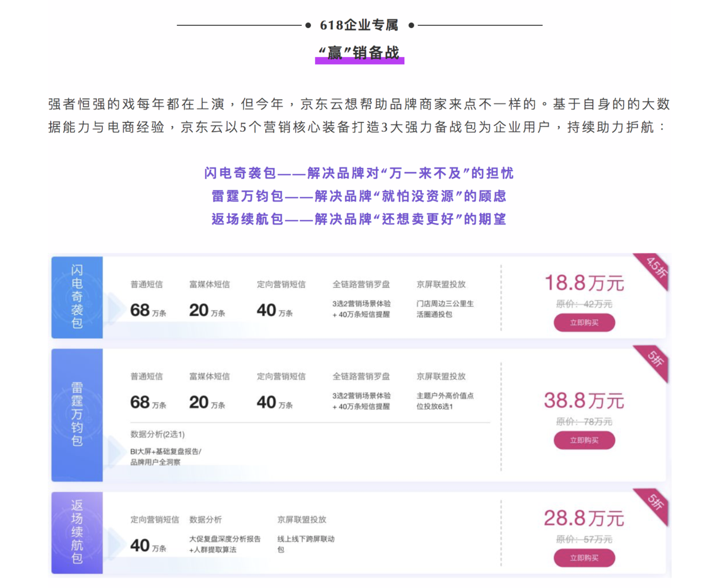The image size is (714, 588).
Task: Select the 雷霆万钧包 blue side label
Action: [77, 415]
